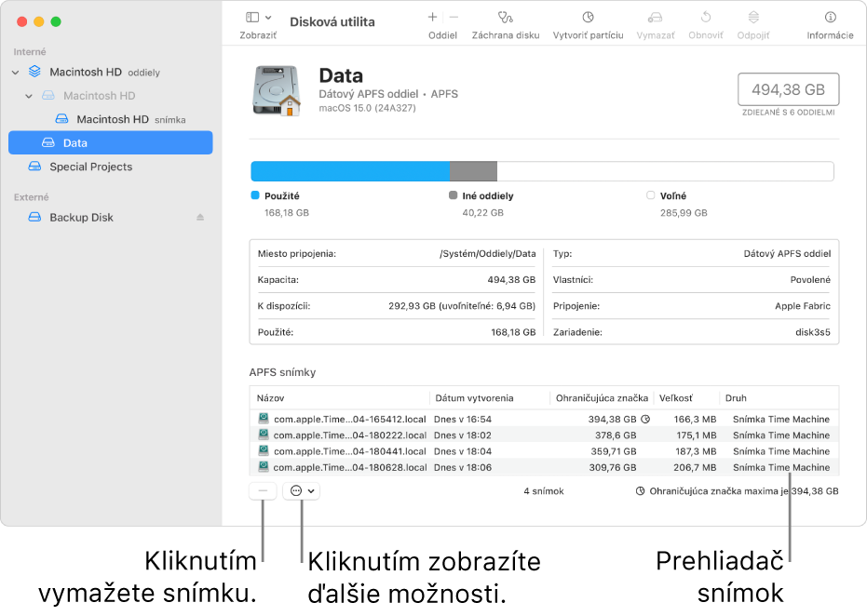The width and height of the screenshot is (867, 616).
Task: Click the disk3s5 device value
Action: pos(813,332)
